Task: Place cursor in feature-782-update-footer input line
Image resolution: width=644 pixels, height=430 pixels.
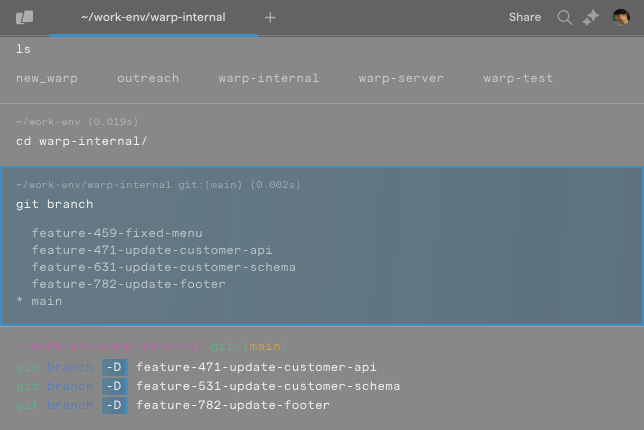Action: (233, 405)
